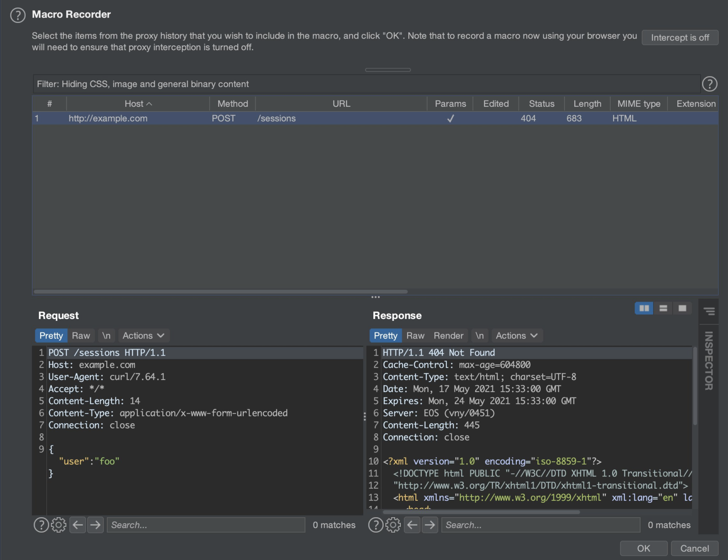This screenshot has width=728, height=560.
Task: Confirm the macro with OK button
Action: click(x=644, y=548)
